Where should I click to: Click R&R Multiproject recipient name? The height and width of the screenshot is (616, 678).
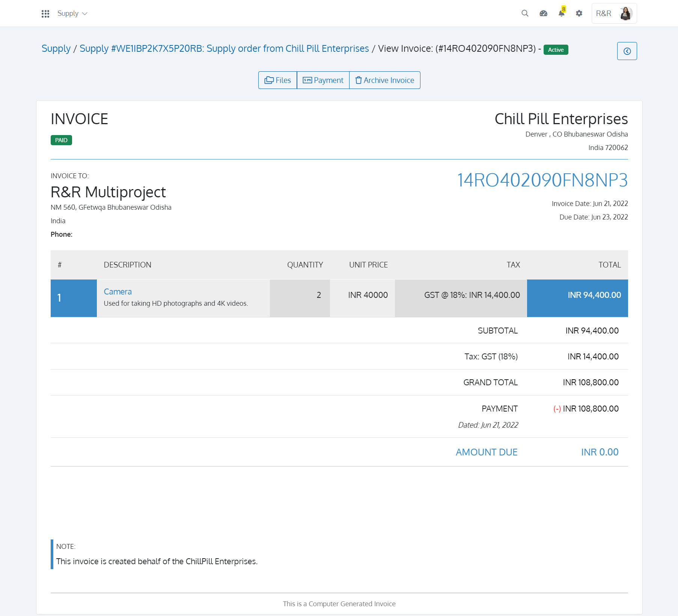tap(108, 192)
